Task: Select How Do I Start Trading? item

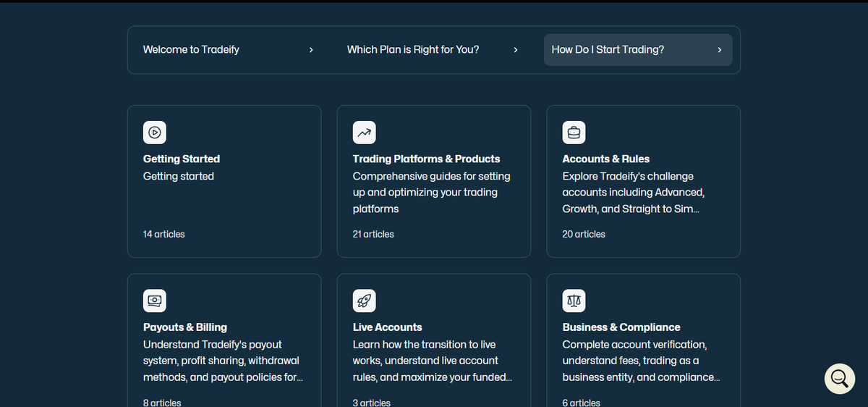Action: (638, 50)
